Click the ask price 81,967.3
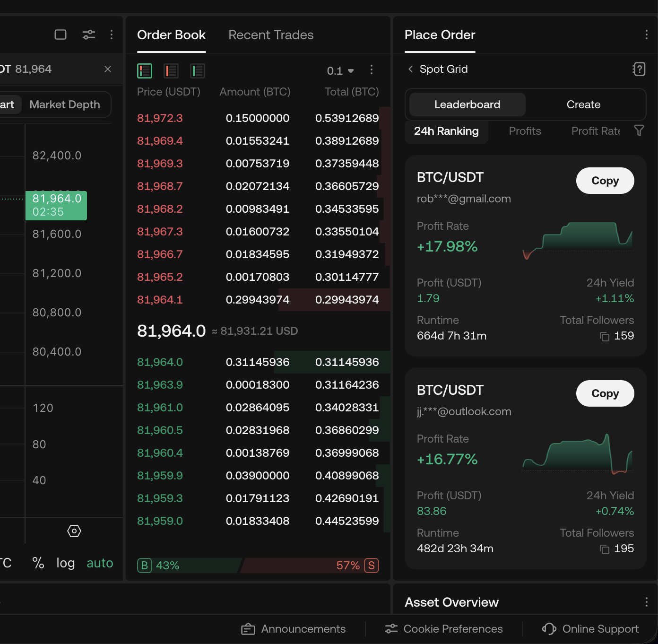 [160, 232]
